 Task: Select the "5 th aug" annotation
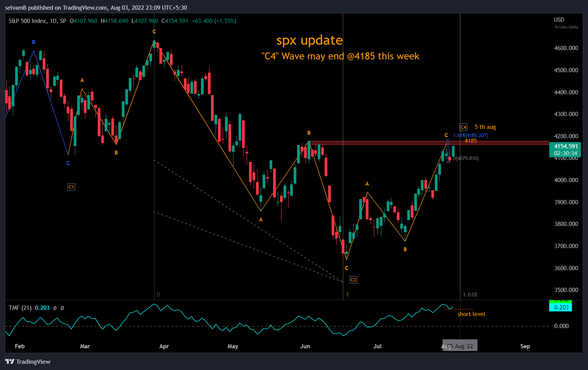[x=485, y=127]
